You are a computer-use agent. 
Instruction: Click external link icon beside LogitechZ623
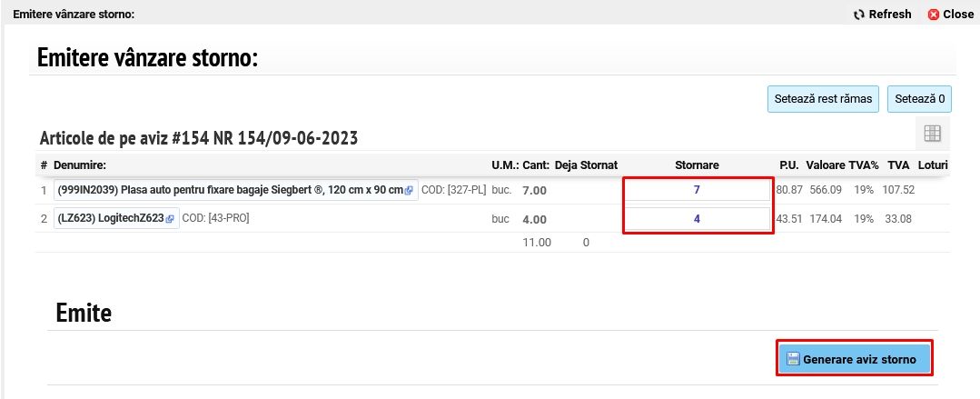[x=170, y=219]
